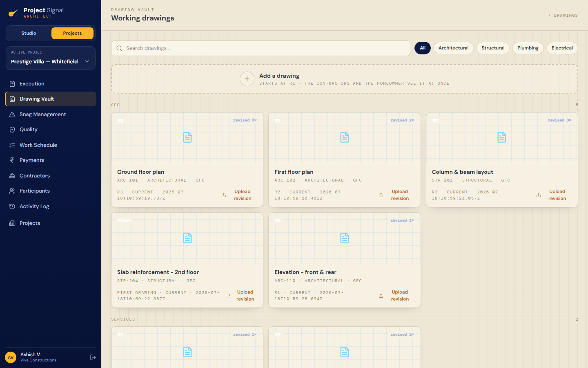This screenshot has height=368, width=588.
Task: Expand the active project chevron
Action: coord(87,62)
